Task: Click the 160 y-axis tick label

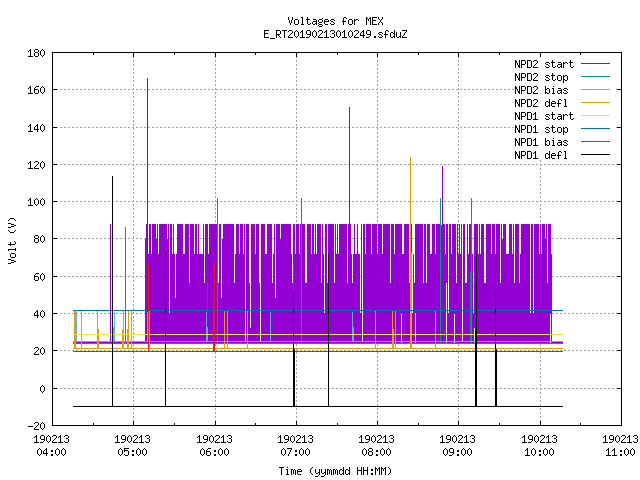Action: pyautogui.click(x=36, y=90)
